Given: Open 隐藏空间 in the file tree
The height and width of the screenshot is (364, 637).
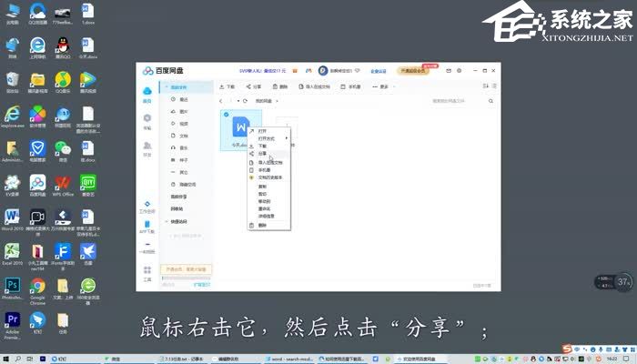Looking at the screenshot, I should pyautogui.click(x=186, y=185).
